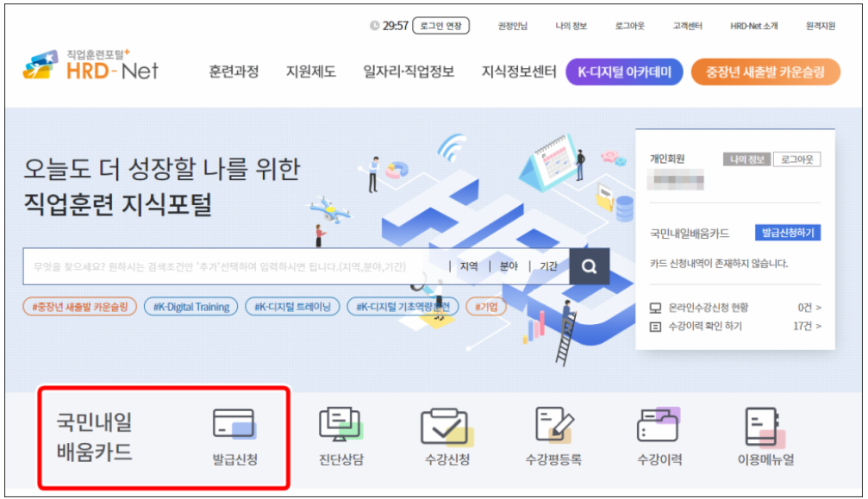Click 로그인 연장 button
The height and width of the screenshot is (499, 868).
coord(440,26)
